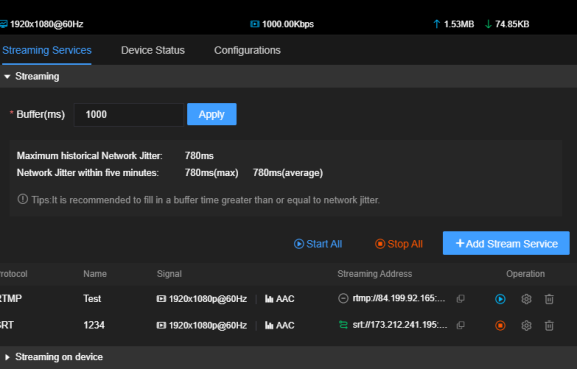Click the Operation column header

525,274
